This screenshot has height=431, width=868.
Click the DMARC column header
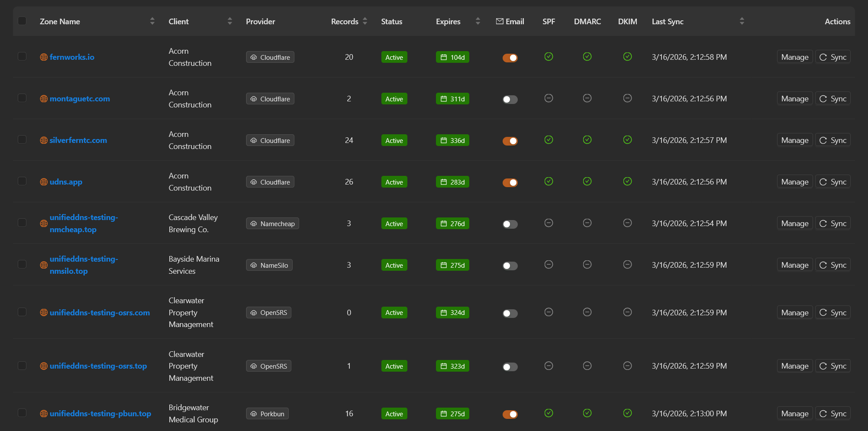coord(587,22)
